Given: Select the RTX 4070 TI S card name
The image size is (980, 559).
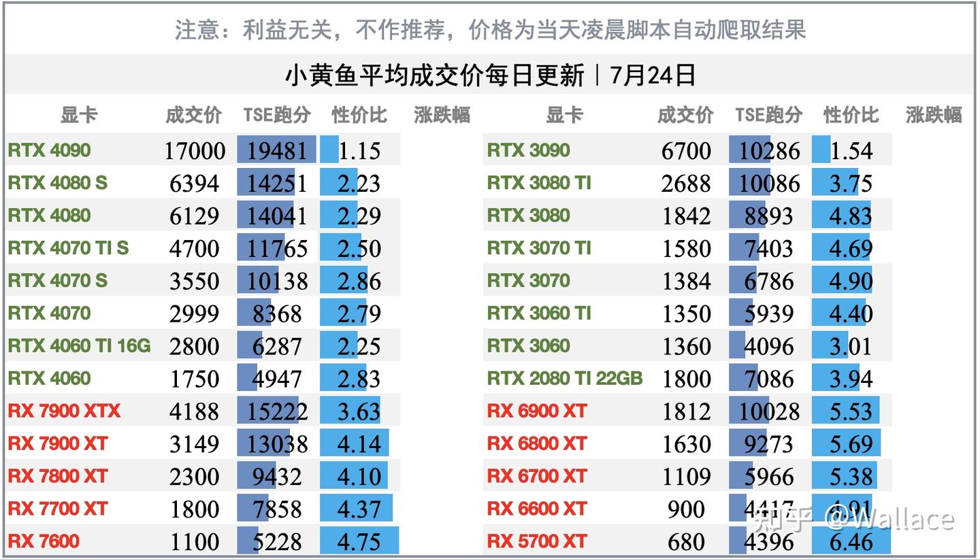Looking at the screenshot, I should point(68,248).
